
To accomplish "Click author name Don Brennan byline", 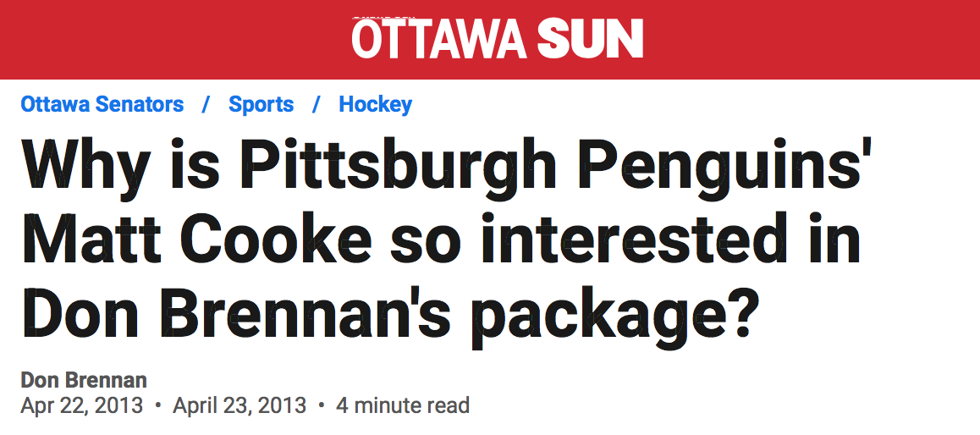I will pyautogui.click(x=84, y=380).
